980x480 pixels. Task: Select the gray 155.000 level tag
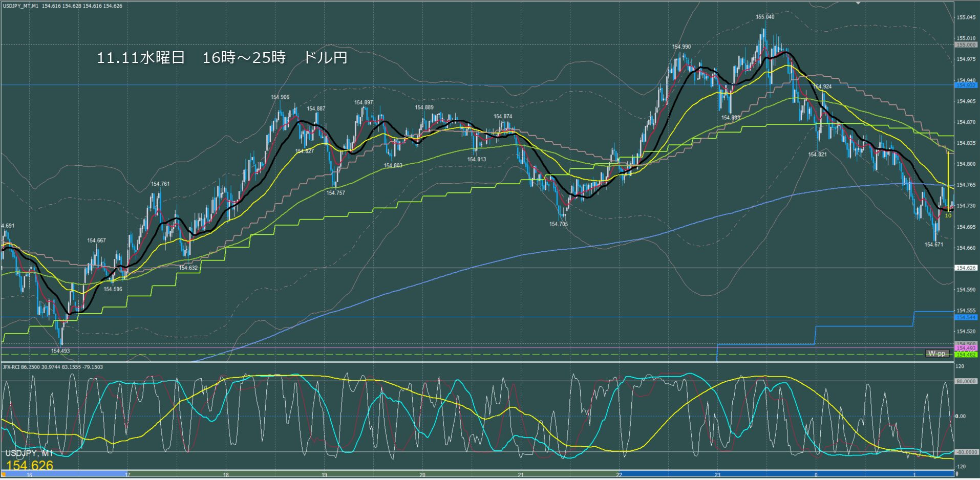click(966, 45)
